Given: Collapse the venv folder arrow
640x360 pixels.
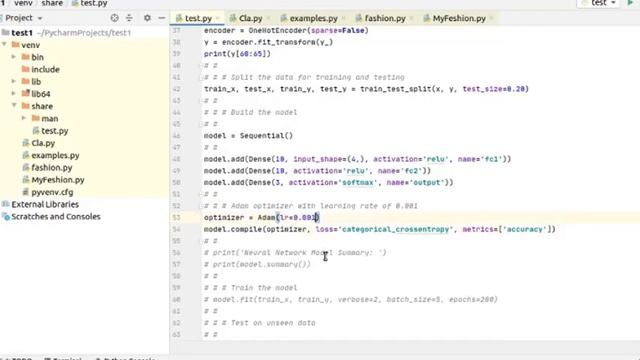Looking at the screenshot, I should pos(4,44).
